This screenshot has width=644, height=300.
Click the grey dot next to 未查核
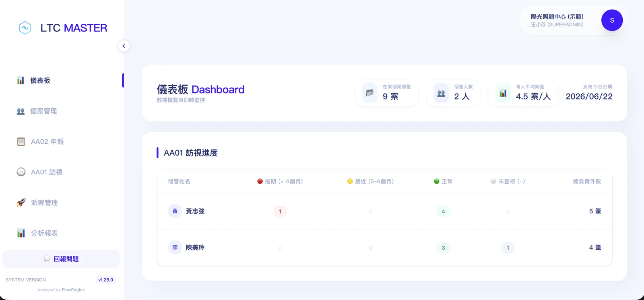pyautogui.click(x=493, y=181)
